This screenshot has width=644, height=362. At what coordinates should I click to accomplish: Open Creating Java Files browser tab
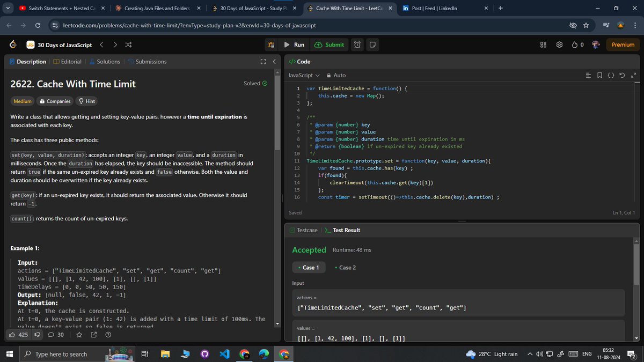coord(158,9)
